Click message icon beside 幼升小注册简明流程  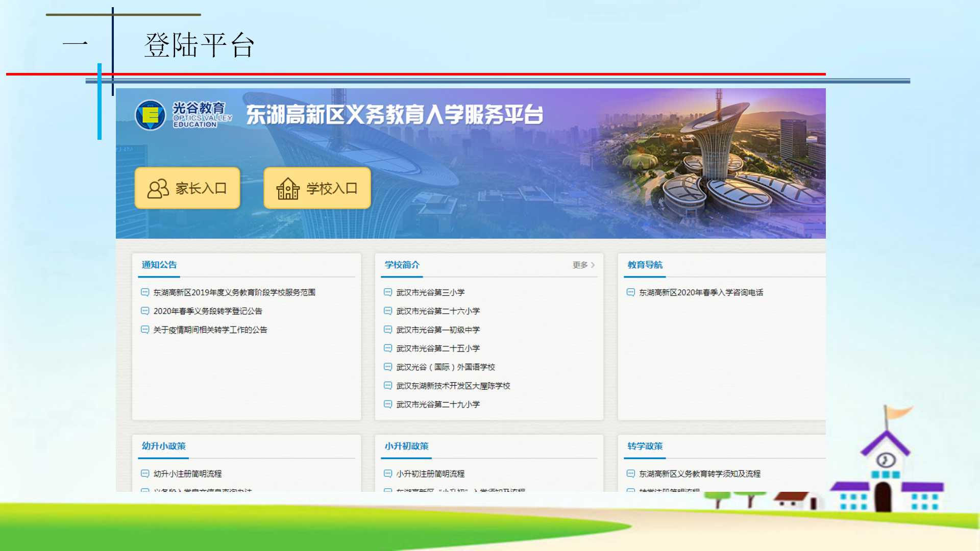145,474
